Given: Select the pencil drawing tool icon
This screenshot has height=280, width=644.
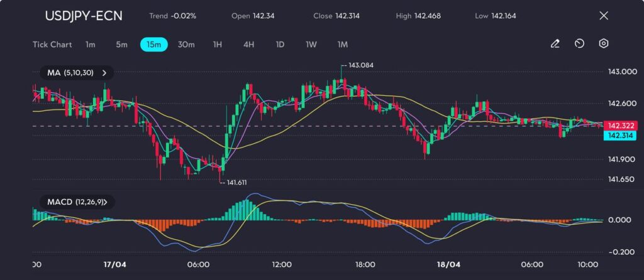Looking at the screenshot, I should pyautogui.click(x=555, y=44).
